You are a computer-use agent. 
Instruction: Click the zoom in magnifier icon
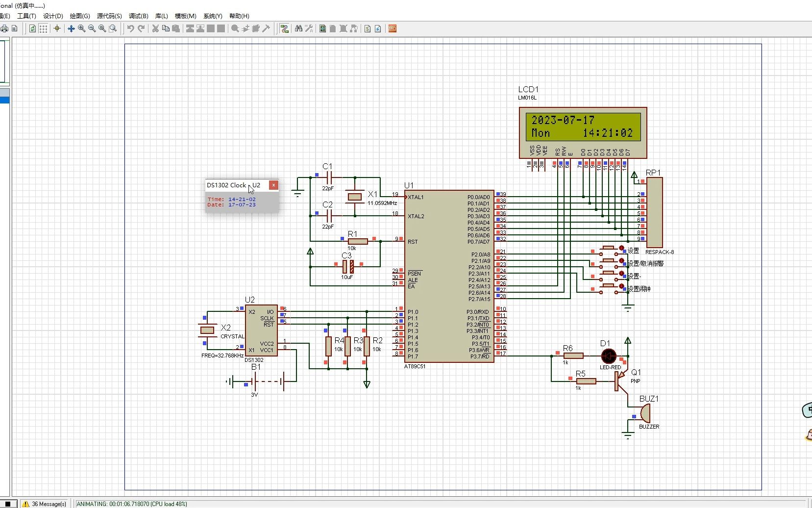pos(82,28)
